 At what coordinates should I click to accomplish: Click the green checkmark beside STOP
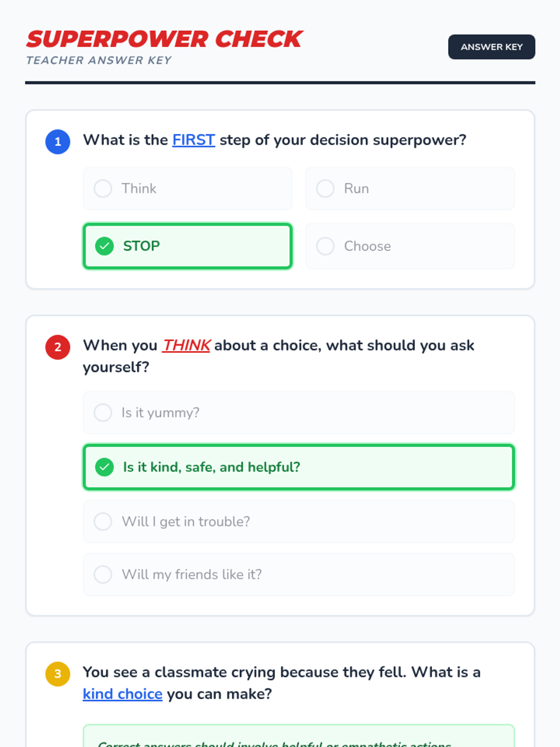(104, 246)
